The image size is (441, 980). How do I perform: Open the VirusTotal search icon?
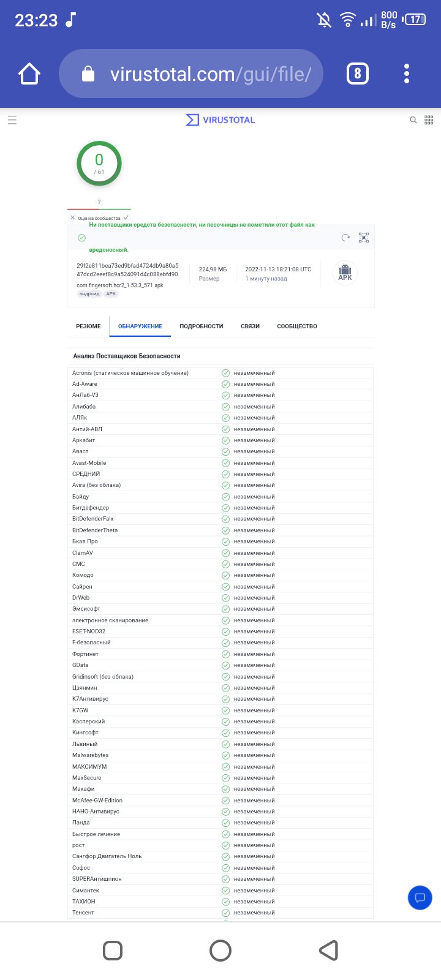tap(413, 120)
